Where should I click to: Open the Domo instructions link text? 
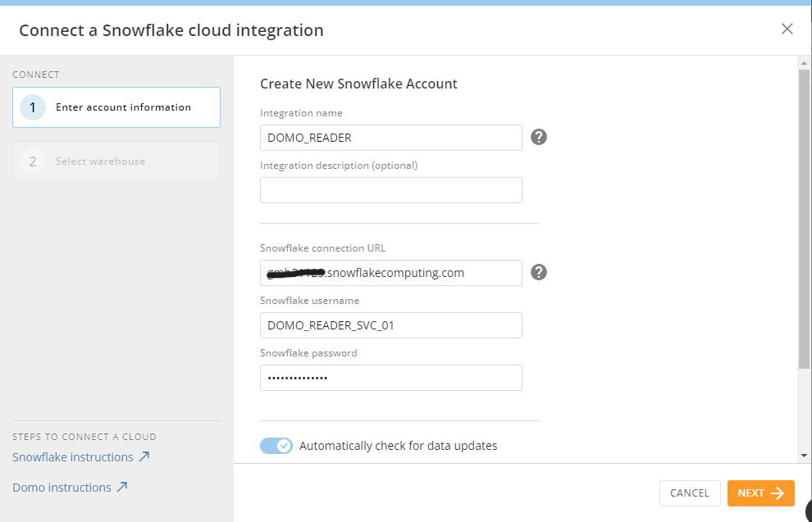tap(62, 488)
